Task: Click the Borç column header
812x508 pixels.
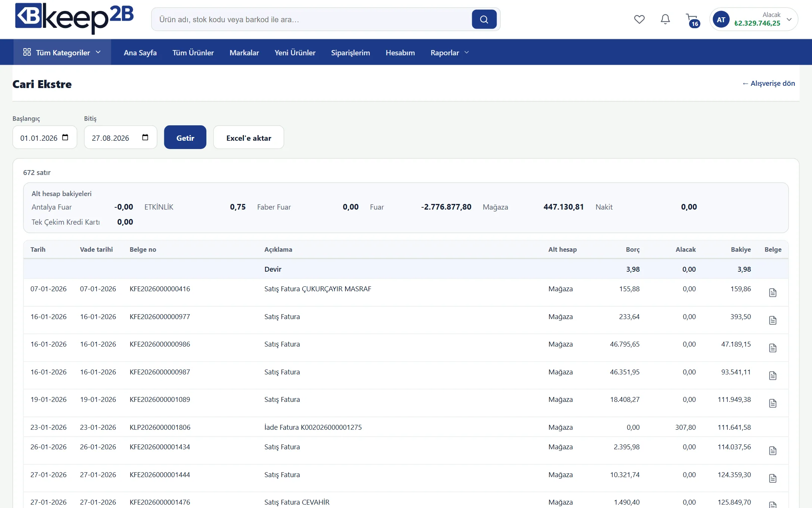Action: (x=633, y=249)
